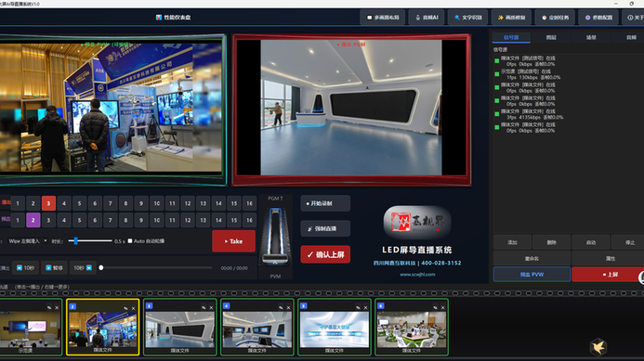Click the 启动 start button
The image size is (644, 361).
point(591,242)
